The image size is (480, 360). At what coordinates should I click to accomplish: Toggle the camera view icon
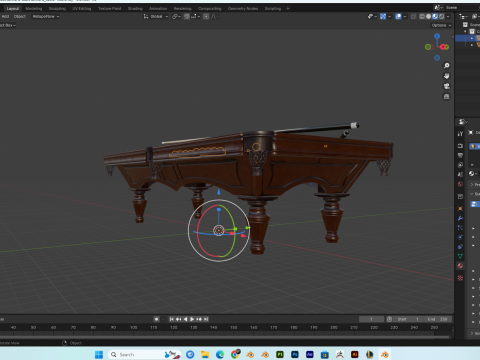coord(447,86)
